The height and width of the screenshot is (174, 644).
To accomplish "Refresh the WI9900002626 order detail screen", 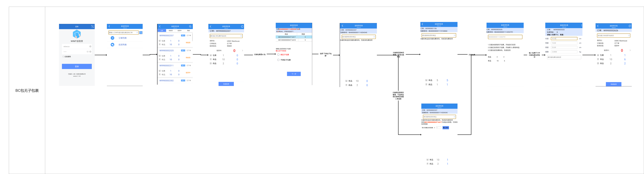I will coord(630,26).
